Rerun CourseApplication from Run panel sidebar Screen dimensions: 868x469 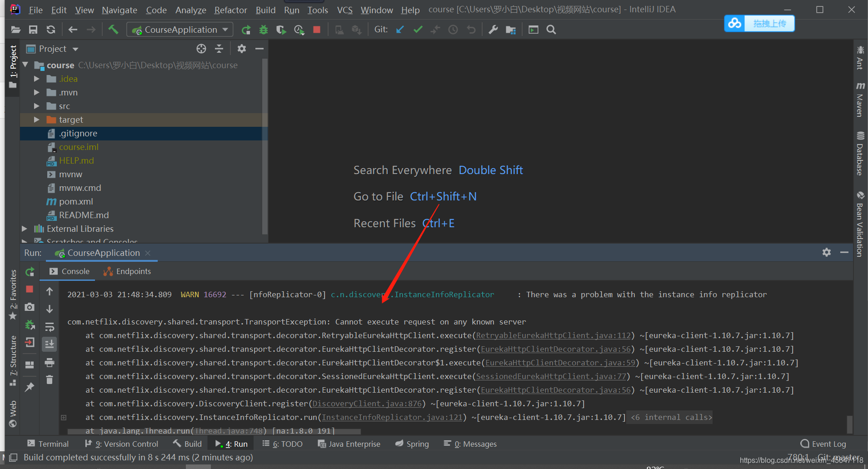(30, 272)
